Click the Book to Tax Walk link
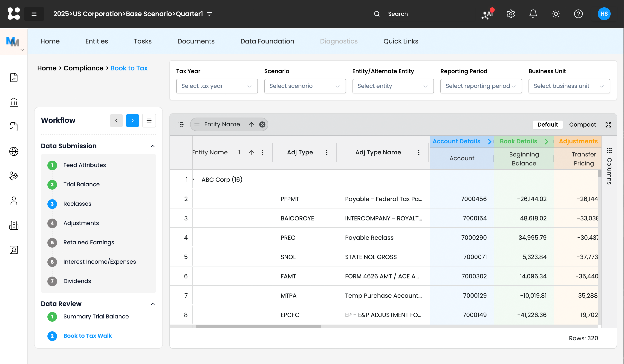The image size is (624, 364). click(x=87, y=336)
